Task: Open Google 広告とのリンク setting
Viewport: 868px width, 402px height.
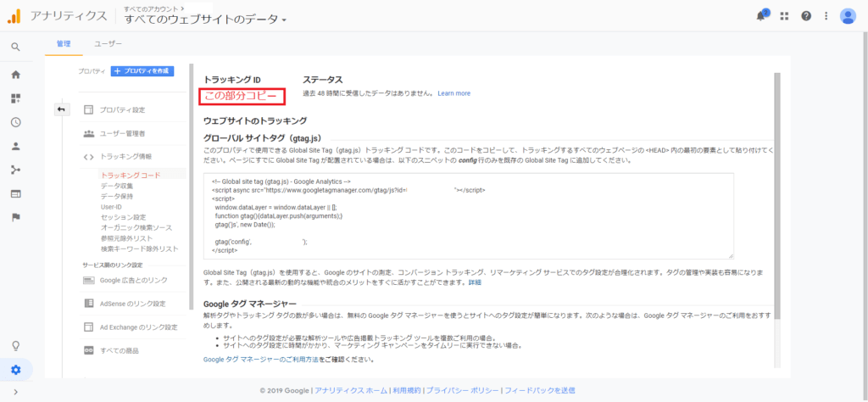Action: [133, 280]
